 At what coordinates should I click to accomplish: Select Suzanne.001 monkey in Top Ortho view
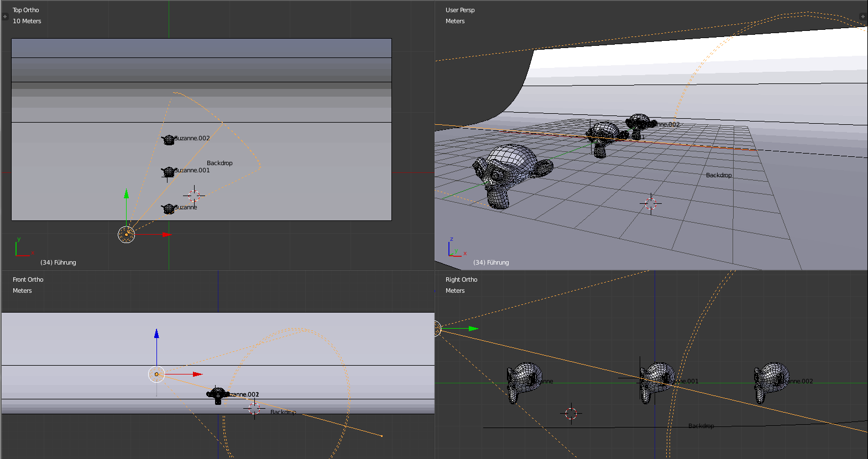click(x=169, y=172)
